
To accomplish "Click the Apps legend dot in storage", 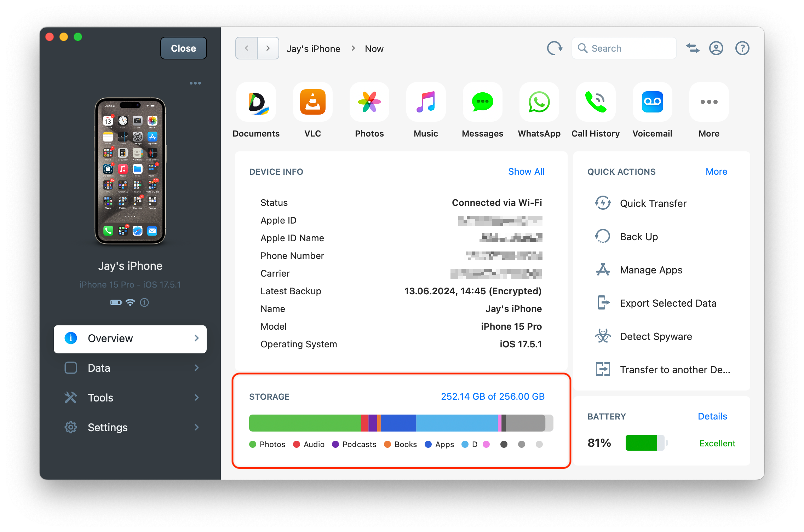I will [x=428, y=444].
